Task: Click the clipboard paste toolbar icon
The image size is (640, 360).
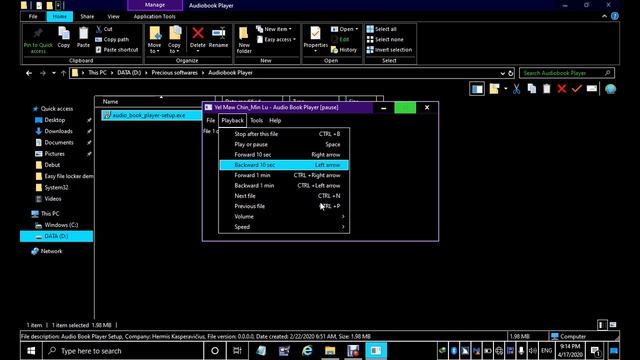Action: 547,89
